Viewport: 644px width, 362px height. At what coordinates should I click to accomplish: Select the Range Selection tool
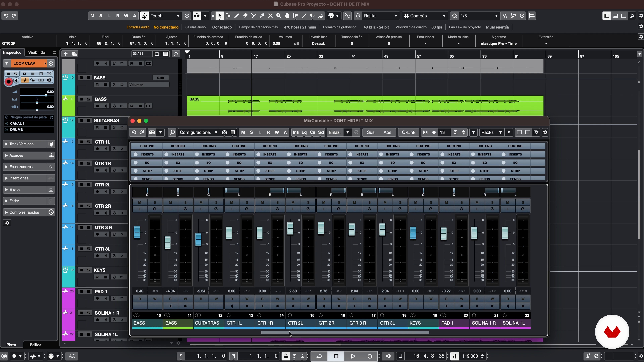(x=228, y=16)
